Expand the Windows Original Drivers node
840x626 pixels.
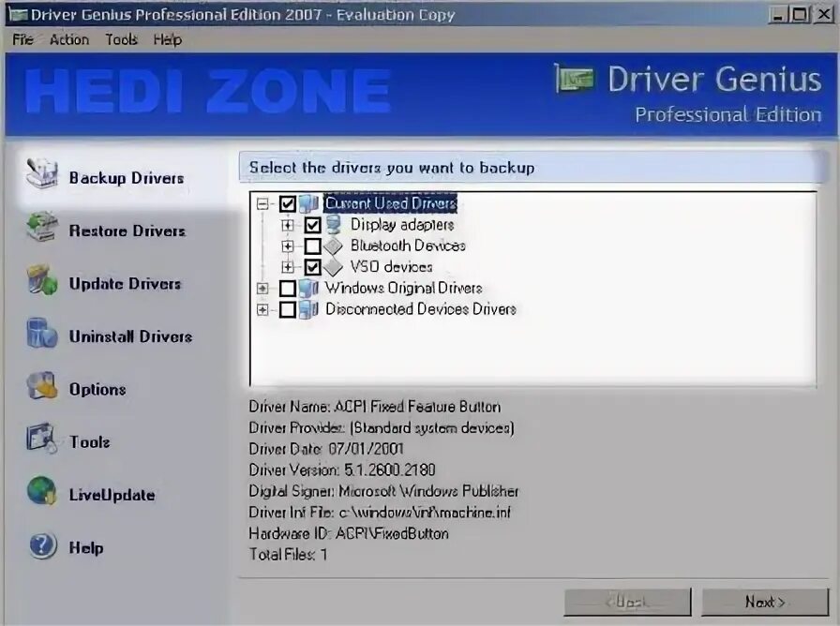(x=262, y=289)
